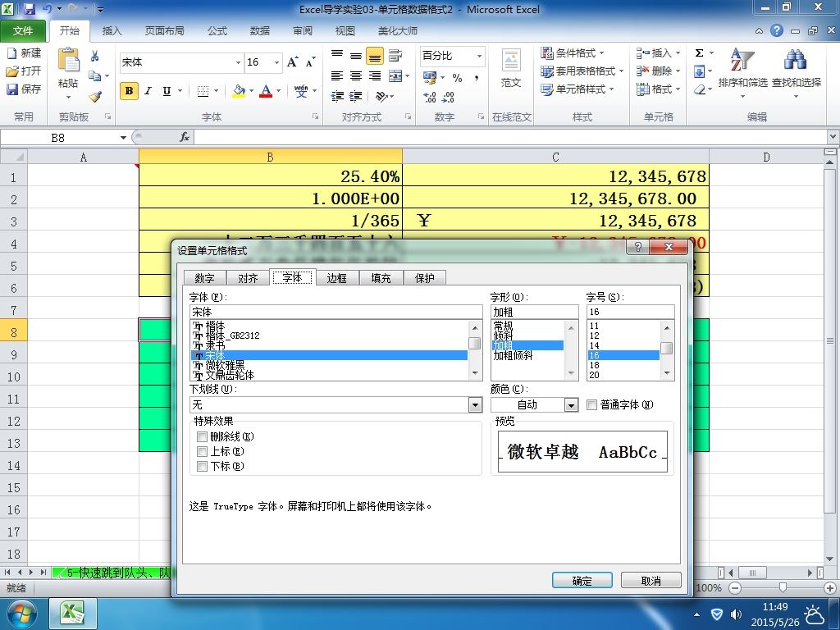Viewport: 840px width, 630px height.
Task: Select size 18 in size list
Action: point(623,365)
